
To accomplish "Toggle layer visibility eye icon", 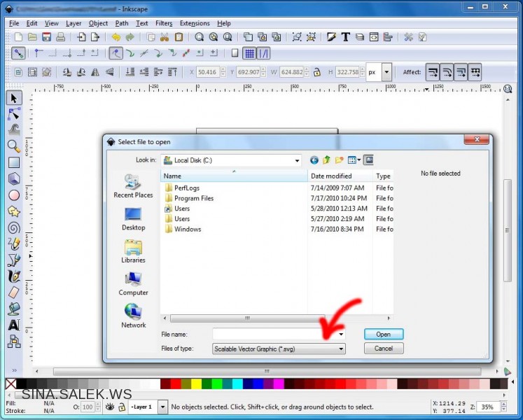I will click(110, 407).
